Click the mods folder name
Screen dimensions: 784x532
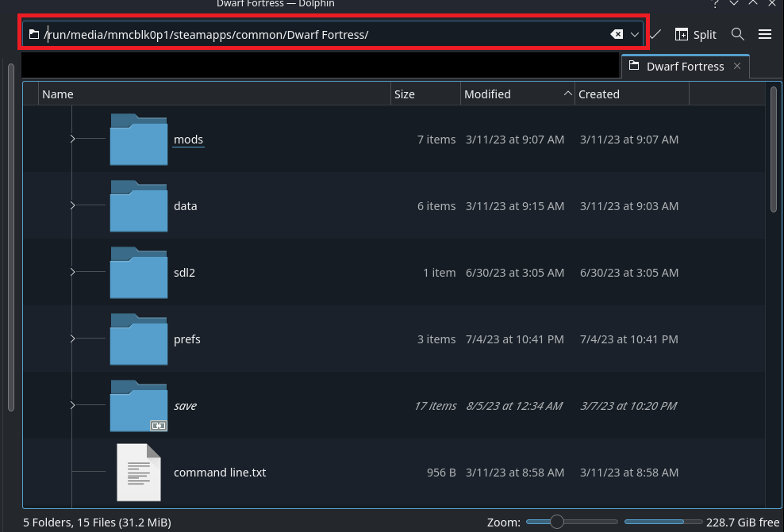click(x=188, y=140)
